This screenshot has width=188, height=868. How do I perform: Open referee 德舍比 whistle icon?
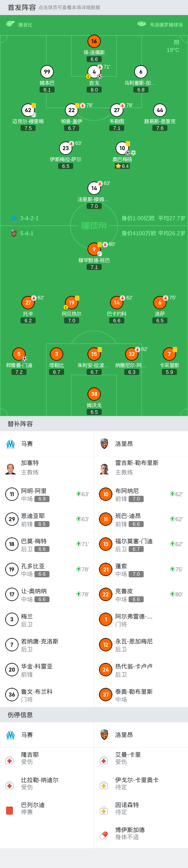point(10,24)
